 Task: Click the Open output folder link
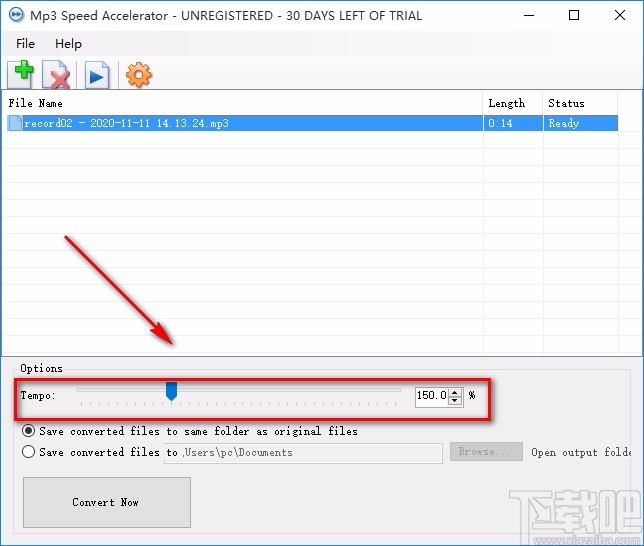click(x=581, y=452)
